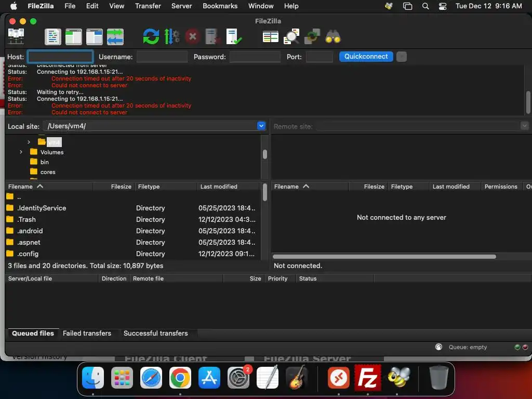Toggle the message log display
532x399 pixels.
[52, 37]
